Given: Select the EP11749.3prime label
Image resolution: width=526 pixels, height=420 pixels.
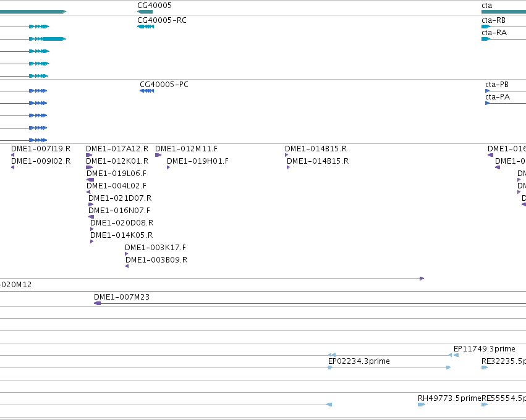Looking at the screenshot, I should point(485,349).
